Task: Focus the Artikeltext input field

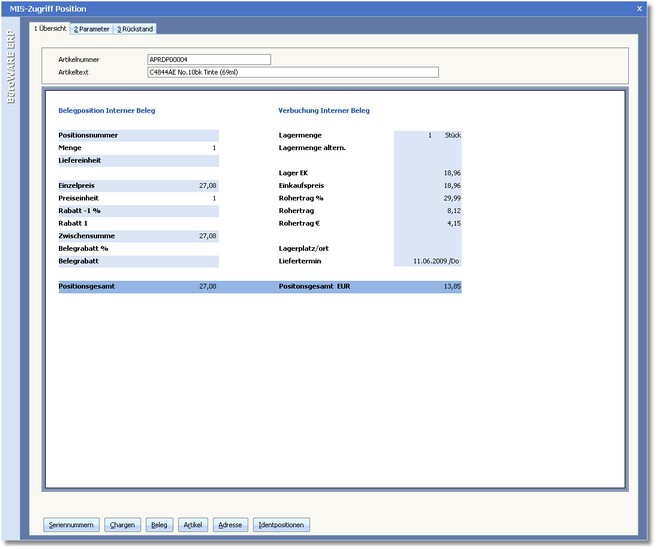Action: (292, 72)
